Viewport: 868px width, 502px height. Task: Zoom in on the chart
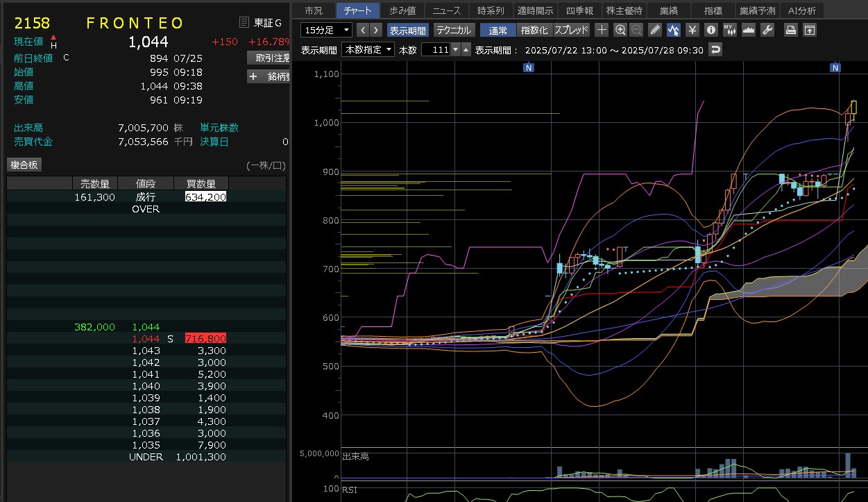point(620,30)
